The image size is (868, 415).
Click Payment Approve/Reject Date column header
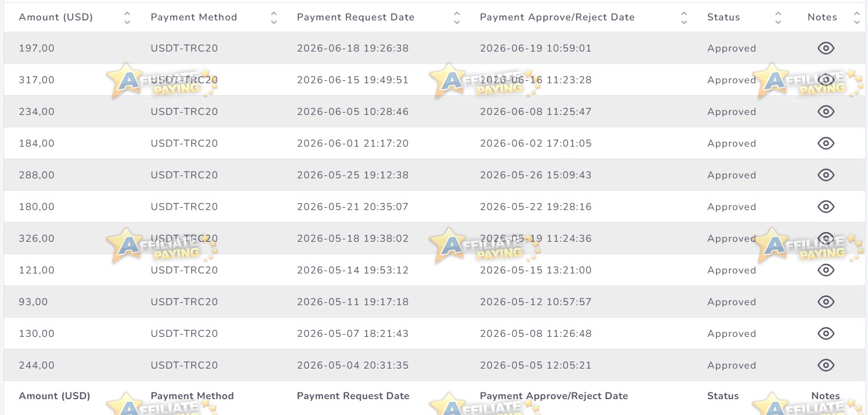557,17
